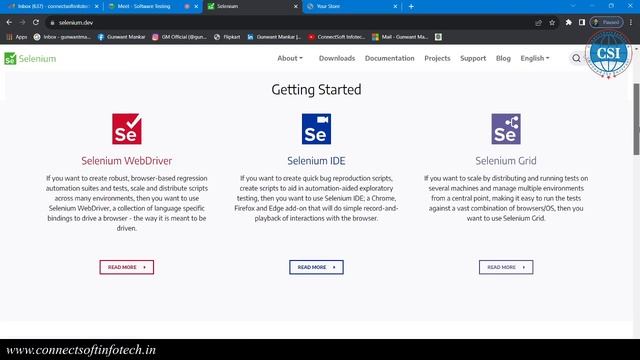Click the Selenium Grid heading

[x=506, y=161]
